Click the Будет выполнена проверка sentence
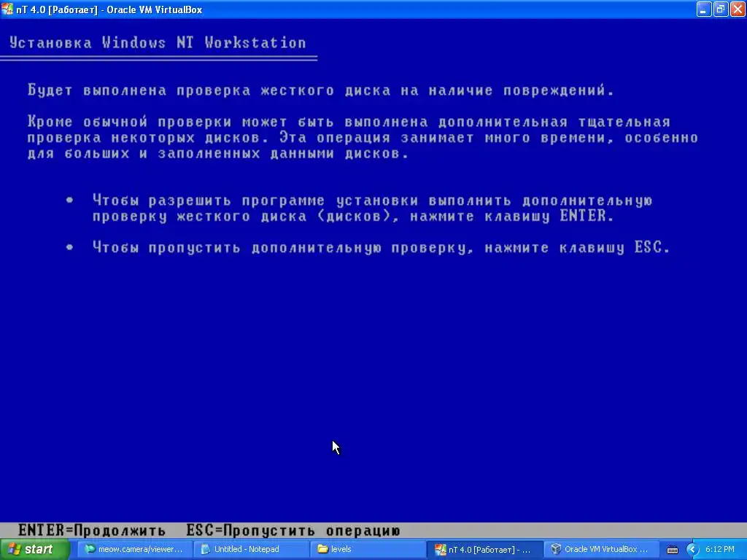The image size is (747, 560). point(321,90)
